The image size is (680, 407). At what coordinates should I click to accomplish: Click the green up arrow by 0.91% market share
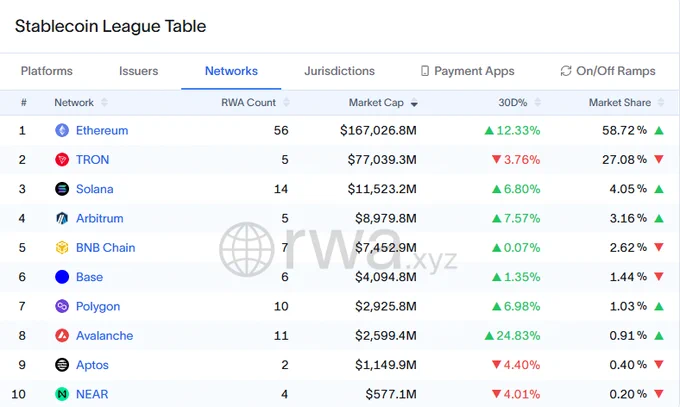(x=659, y=335)
